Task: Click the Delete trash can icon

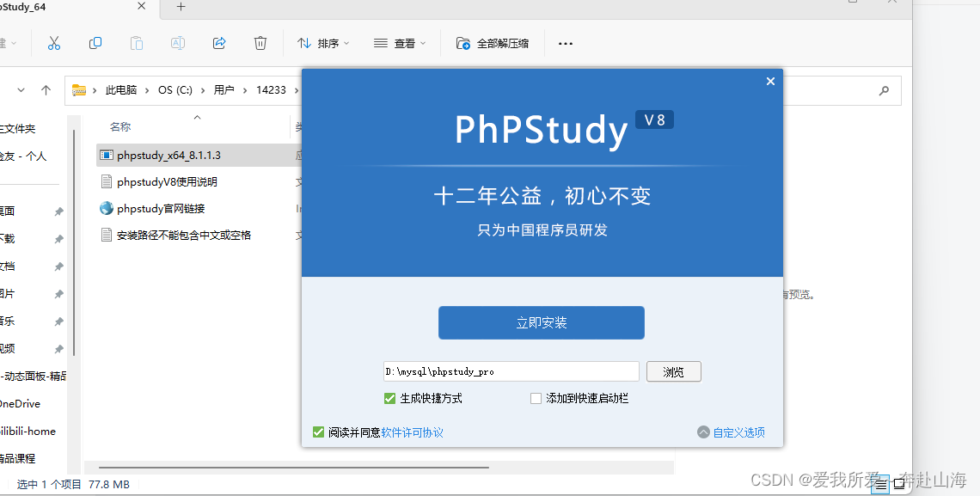Action: 260,43
